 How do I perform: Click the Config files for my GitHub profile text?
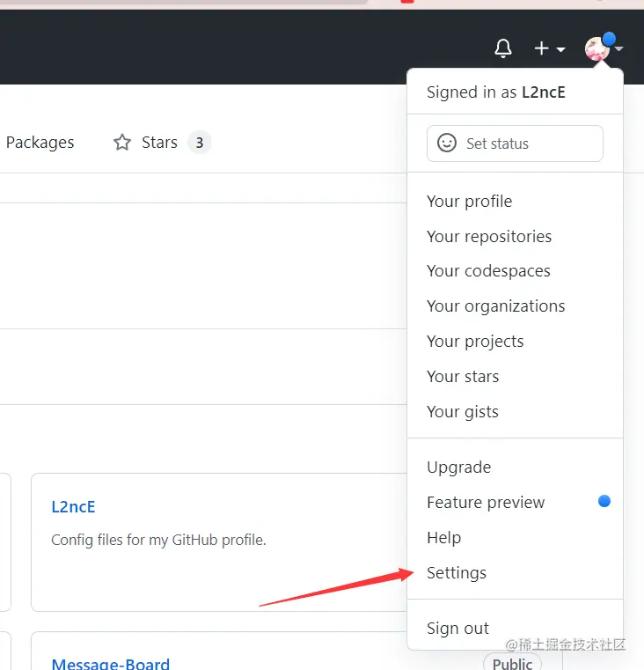tap(158, 540)
